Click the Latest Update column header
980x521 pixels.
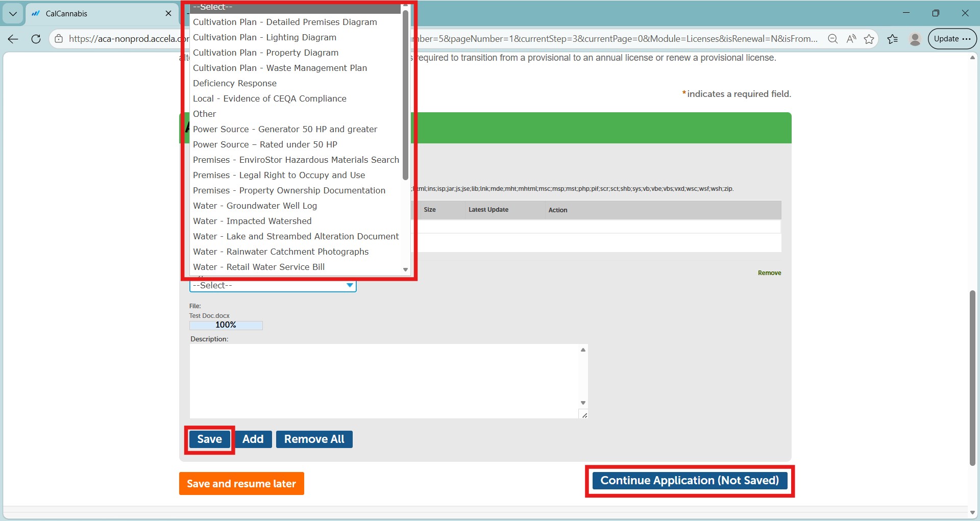point(488,210)
